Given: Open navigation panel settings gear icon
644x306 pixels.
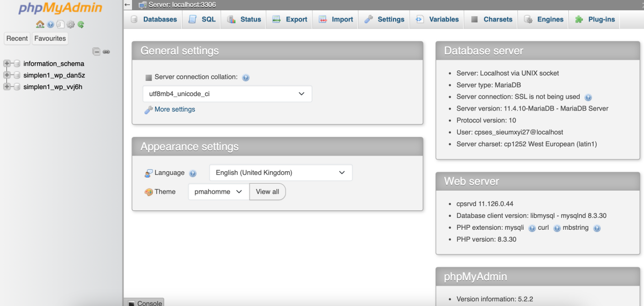Looking at the screenshot, I should point(70,25).
